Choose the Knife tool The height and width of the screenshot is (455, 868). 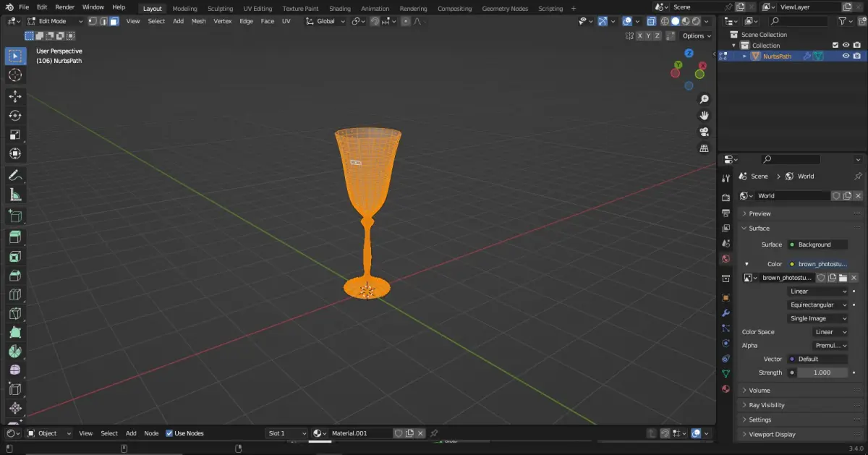click(x=15, y=313)
